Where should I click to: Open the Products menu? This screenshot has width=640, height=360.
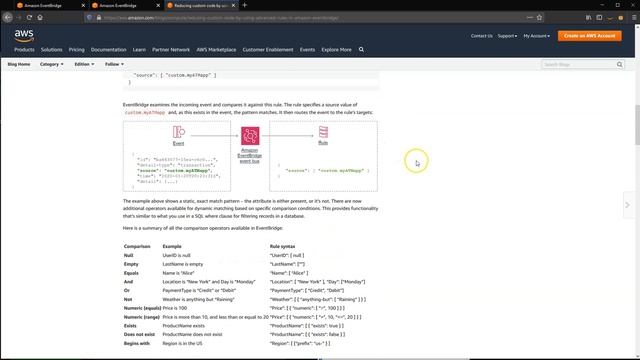[24, 49]
